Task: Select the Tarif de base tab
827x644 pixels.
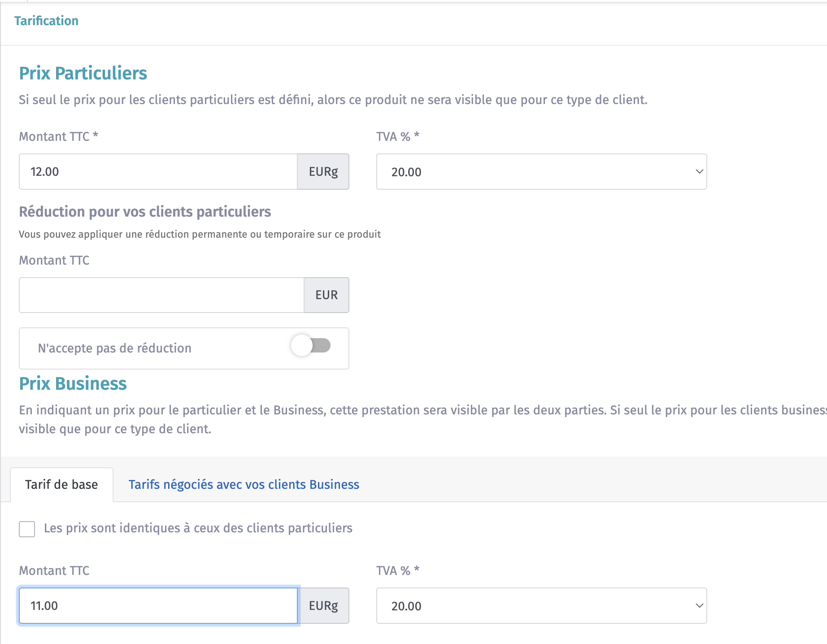Action: pos(61,485)
